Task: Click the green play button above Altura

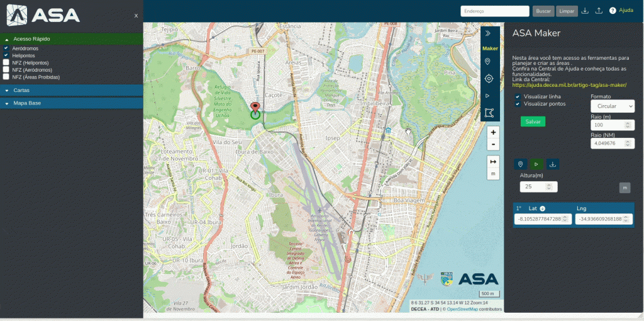Action: coord(536,164)
